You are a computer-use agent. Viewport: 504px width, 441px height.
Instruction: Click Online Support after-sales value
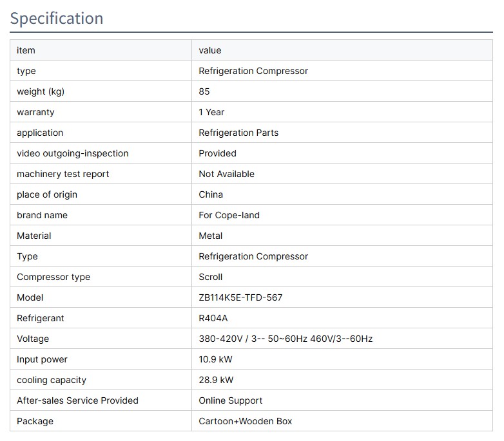click(x=230, y=400)
